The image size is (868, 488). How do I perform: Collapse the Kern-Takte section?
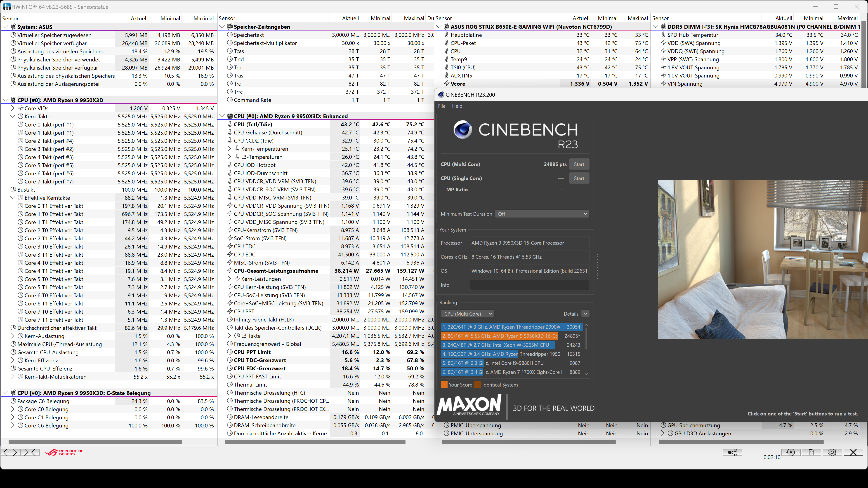pyautogui.click(x=12, y=116)
